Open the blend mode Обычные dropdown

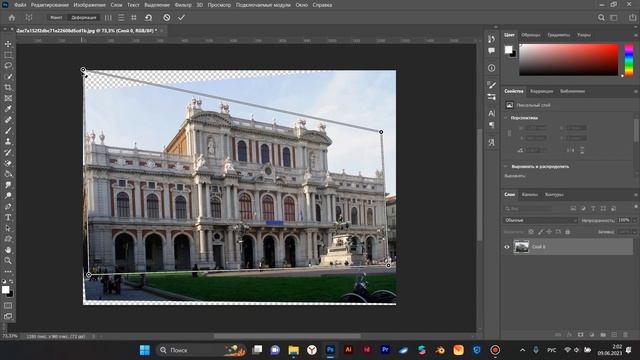click(540, 220)
